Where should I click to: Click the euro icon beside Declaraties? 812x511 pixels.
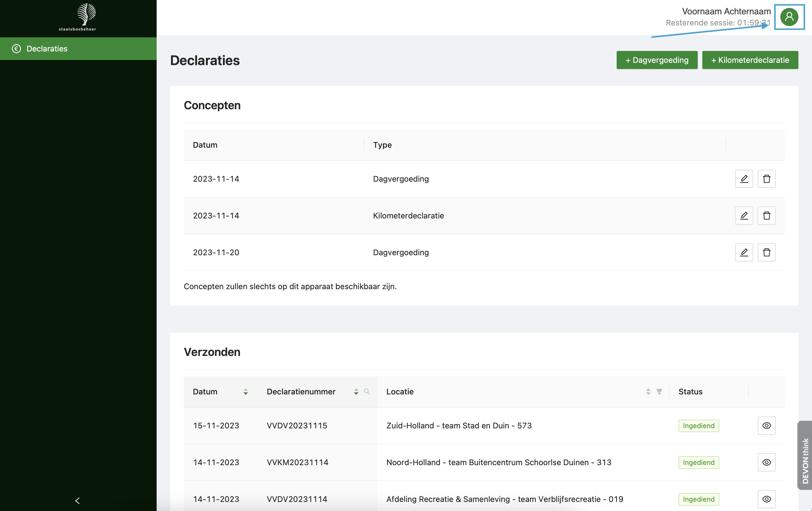[16, 49]
